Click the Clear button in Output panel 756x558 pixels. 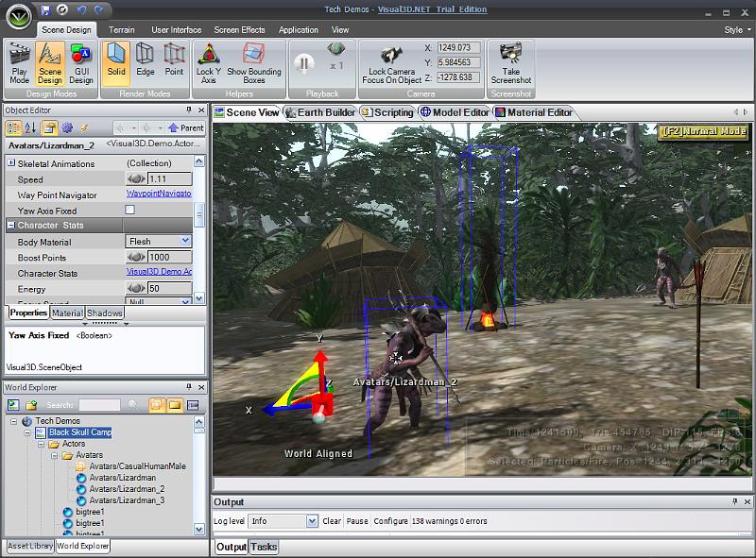click(x=332, y=521)
